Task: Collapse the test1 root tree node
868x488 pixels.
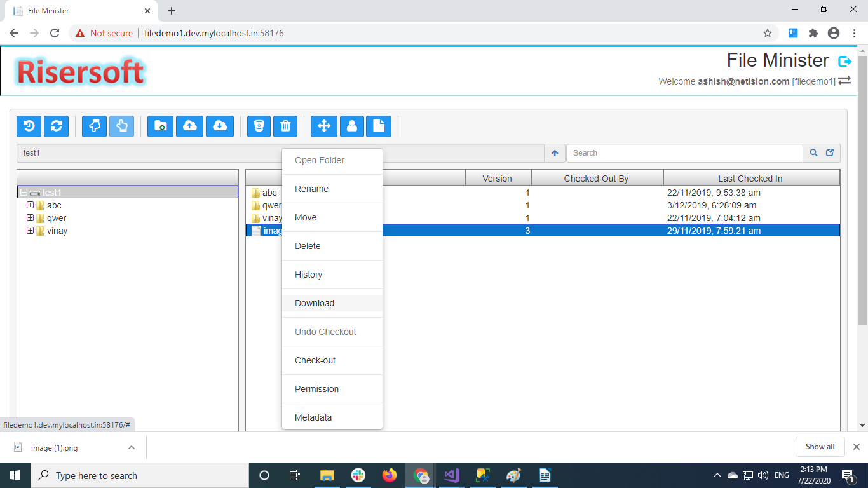Action: pyautogui.click(x=24, y=193)
